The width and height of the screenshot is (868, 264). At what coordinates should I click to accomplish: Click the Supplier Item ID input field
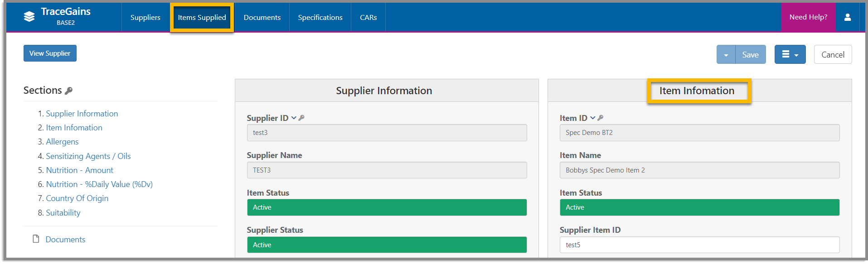(x=699, y=245)
